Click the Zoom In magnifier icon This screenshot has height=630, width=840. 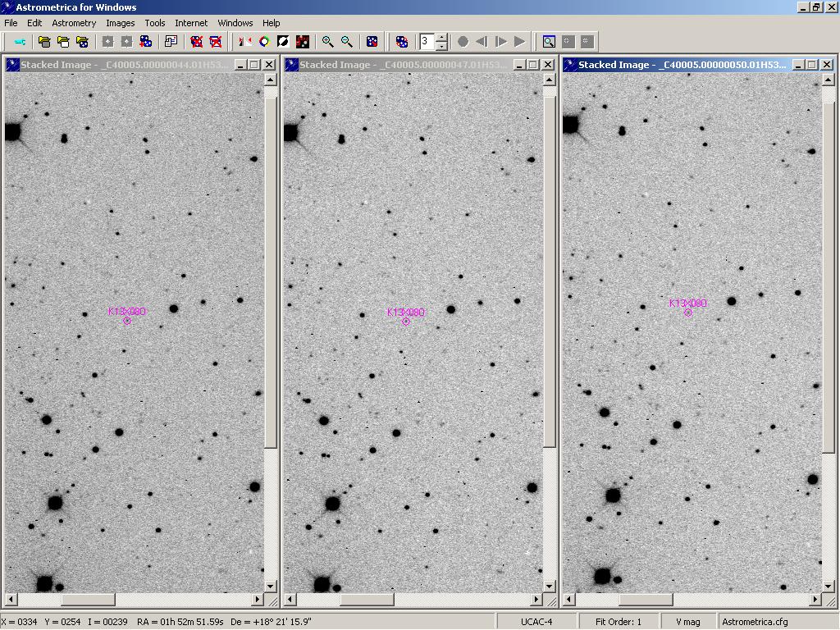pyautogui.click(x=327, y=42)
